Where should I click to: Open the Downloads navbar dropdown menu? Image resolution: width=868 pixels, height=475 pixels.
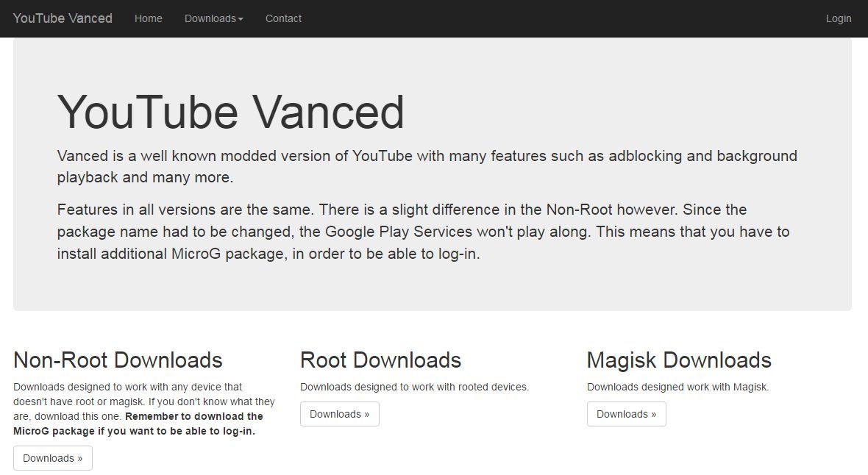click(210, 18)
